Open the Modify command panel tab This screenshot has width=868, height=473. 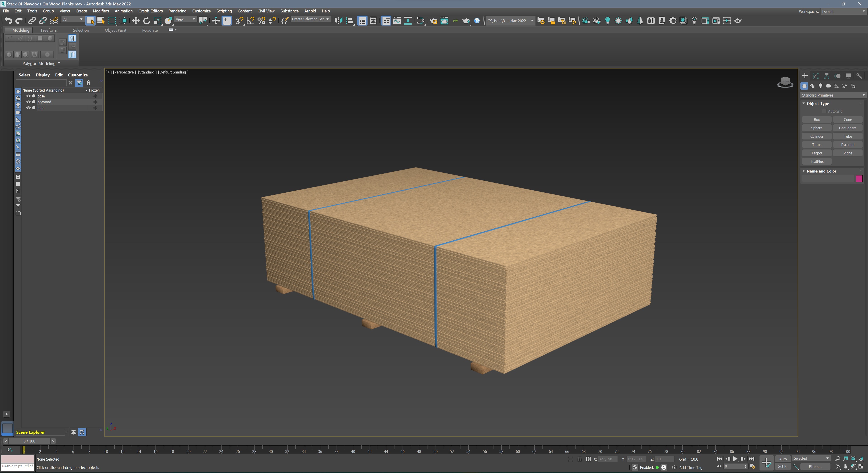[x=815, y=76]
